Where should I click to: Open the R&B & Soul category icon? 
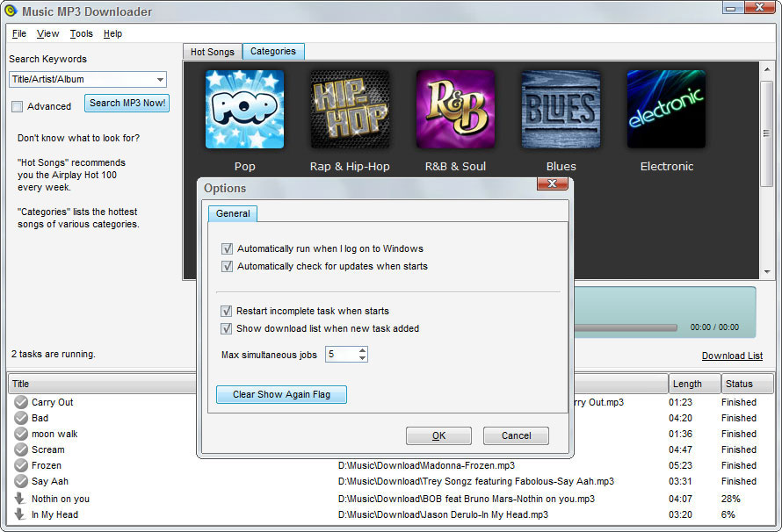point(455,109)
